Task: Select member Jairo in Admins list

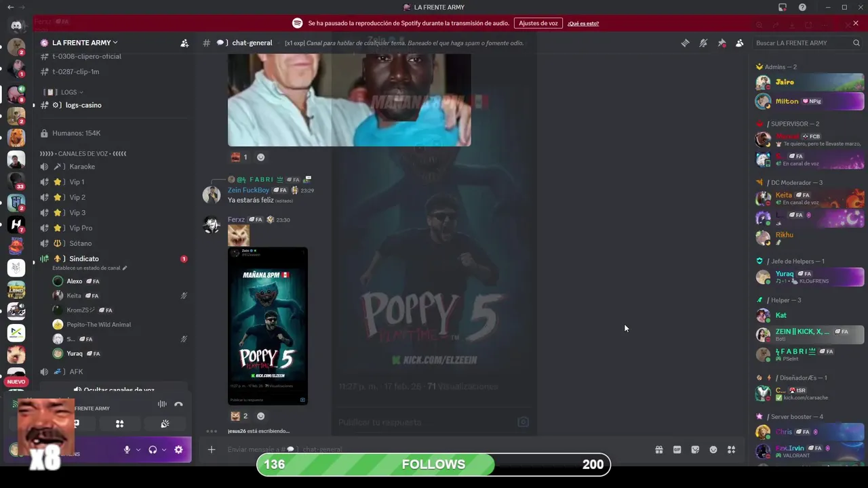Action: (809, 82)
